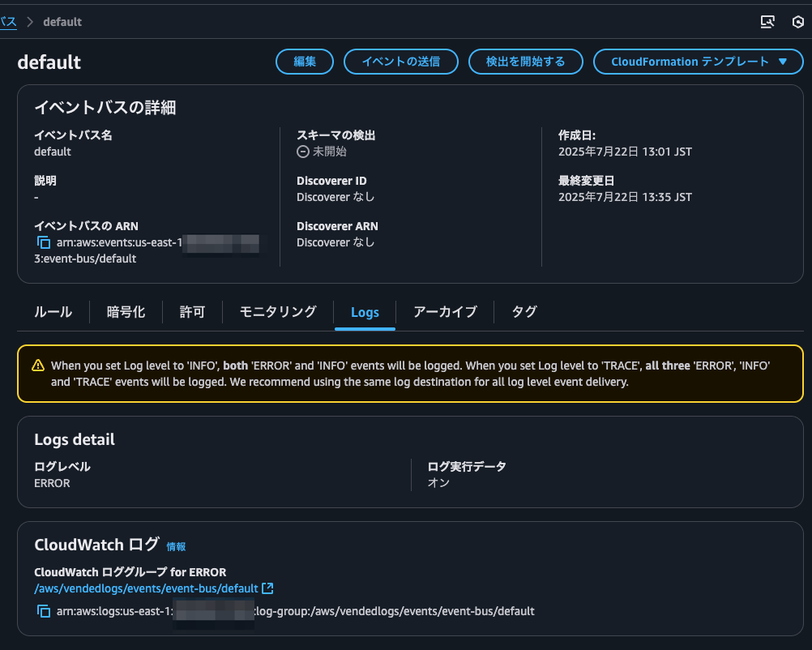
Task: Click the ERROR log level value
Action: tap(52, 483)
